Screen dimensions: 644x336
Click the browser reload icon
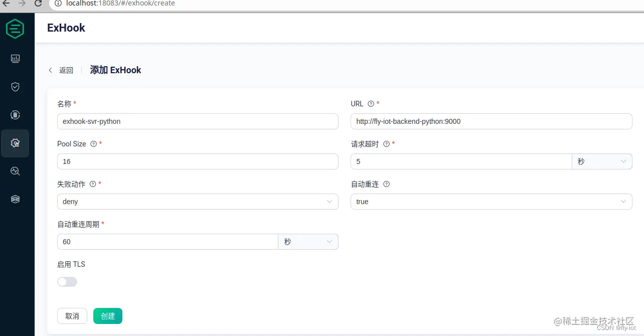point(38,4)
